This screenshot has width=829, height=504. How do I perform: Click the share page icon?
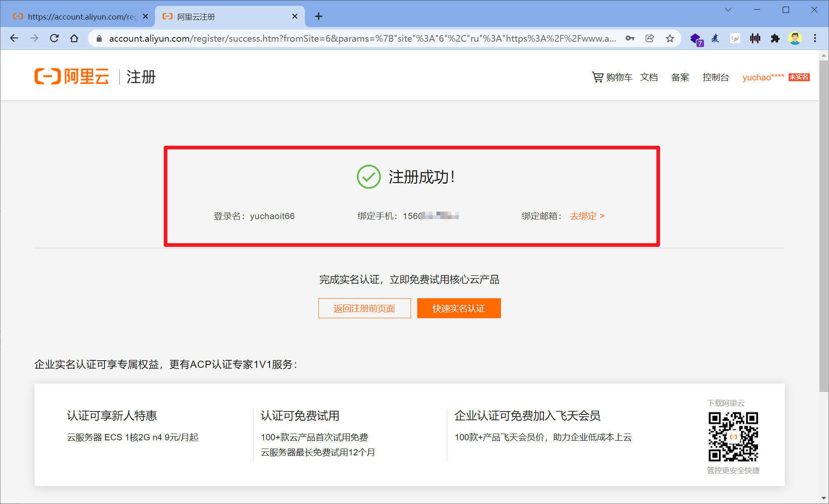click(650, 38)
